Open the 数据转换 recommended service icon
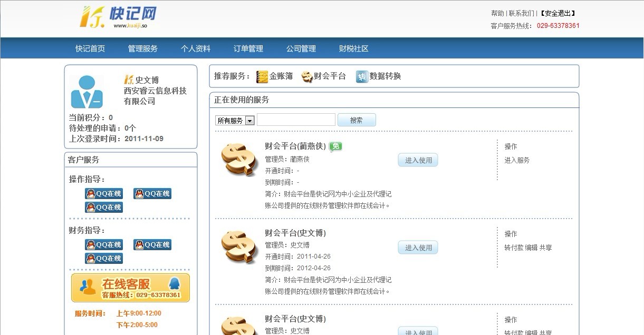644x335 pixels. pos(362,76)
